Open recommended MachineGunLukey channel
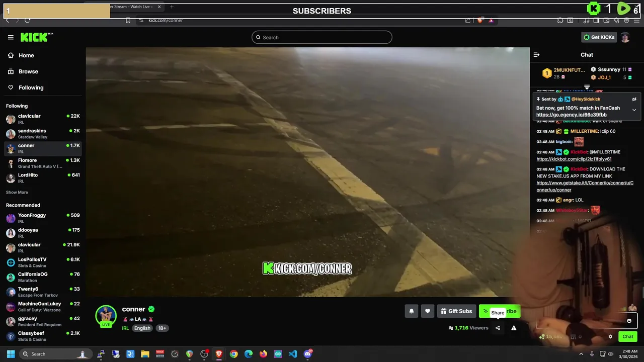 (43, 307)
